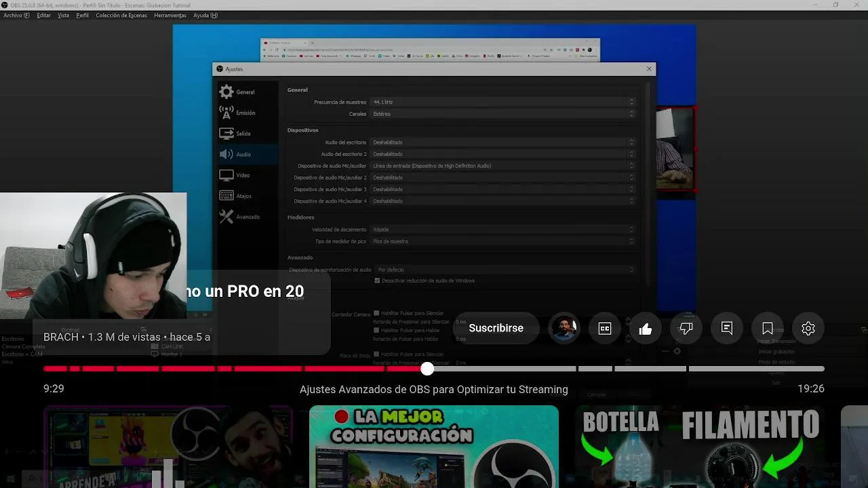Open Velocidad de decaimiento Rápida dropdown
868x488 pixels.
click(x=502, y=229)
